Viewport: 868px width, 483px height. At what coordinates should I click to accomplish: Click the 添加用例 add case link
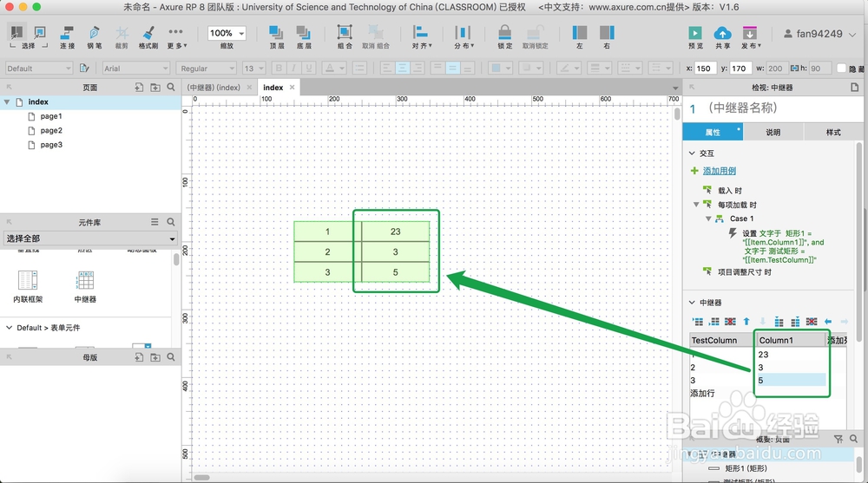pyautogui.click(x=719, y=171)
